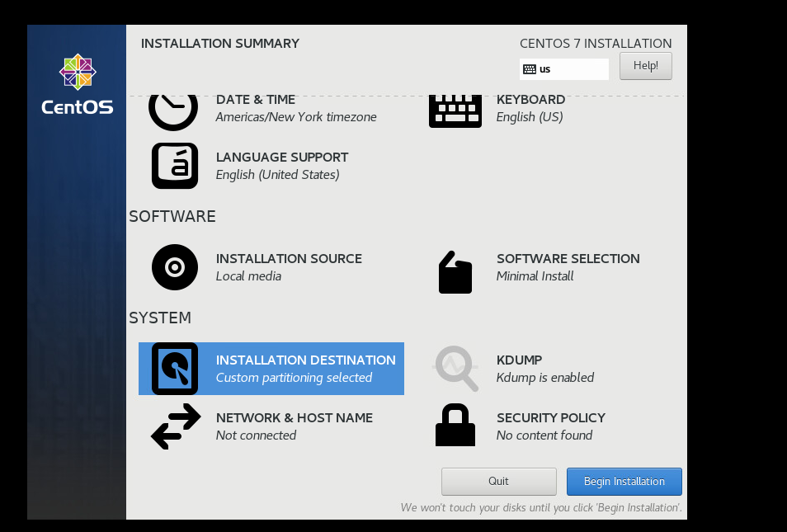Click the English (US) keyboard status

point(530,117)
